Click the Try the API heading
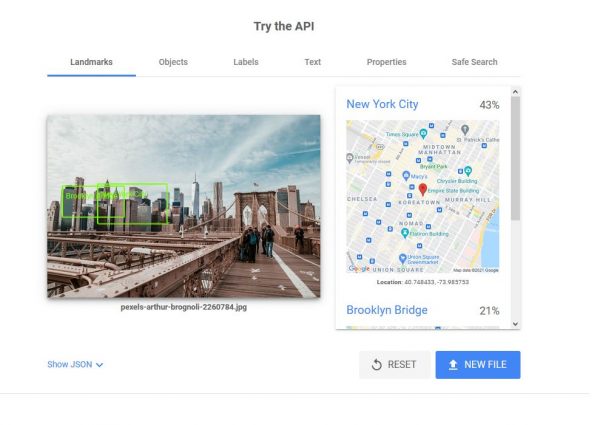The image size is (600, 425). (284, 26)
